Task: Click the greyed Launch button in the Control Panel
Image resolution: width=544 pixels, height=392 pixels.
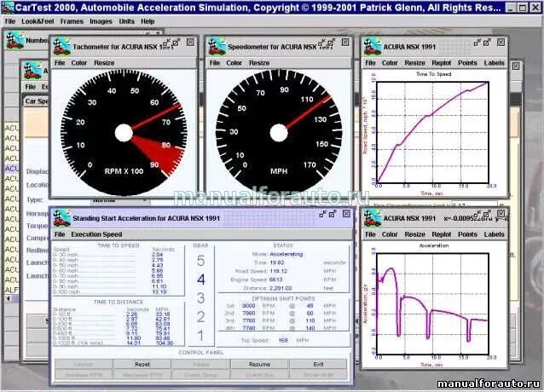Action: click(84, 364)
